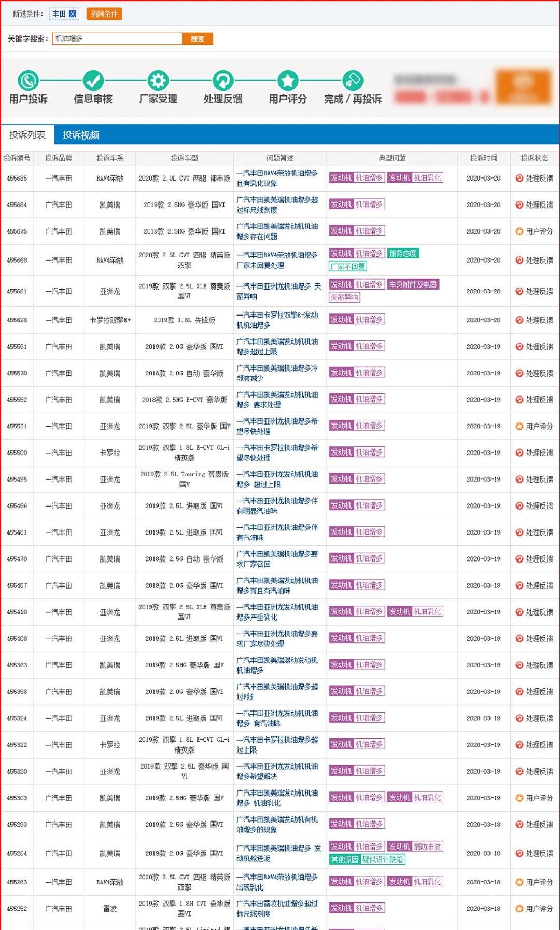This screenshot has height=930, width=560.
Task: Click the 天窗异响 tag in row 455661
Action: (344, 297)
